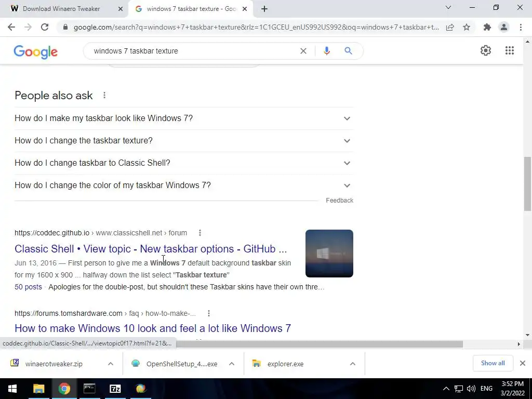The height and width of the screenshot is (399, 532).
Task: Open Google quick settings gear
Action: [486, 50]
